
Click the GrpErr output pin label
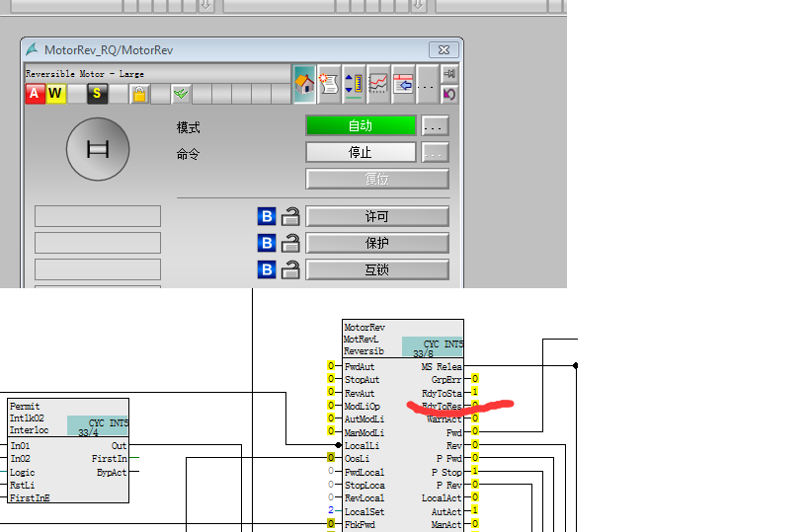click(x=446, y=379)
